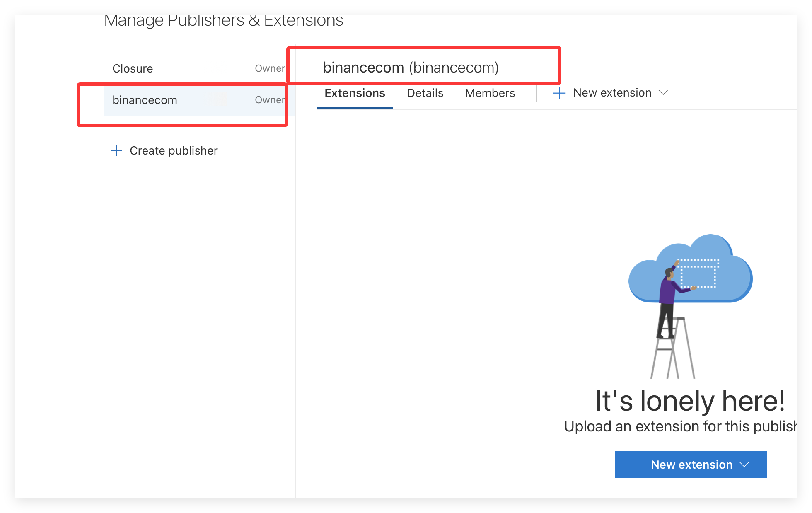Click the cloud illustration image
This screenshot has width=812, height=513.
(691, 306)
